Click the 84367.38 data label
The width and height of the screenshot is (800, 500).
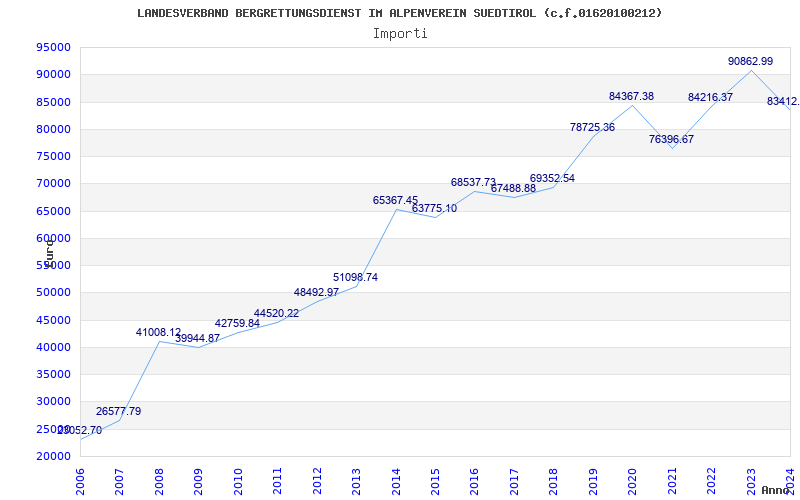coord(631,96)
